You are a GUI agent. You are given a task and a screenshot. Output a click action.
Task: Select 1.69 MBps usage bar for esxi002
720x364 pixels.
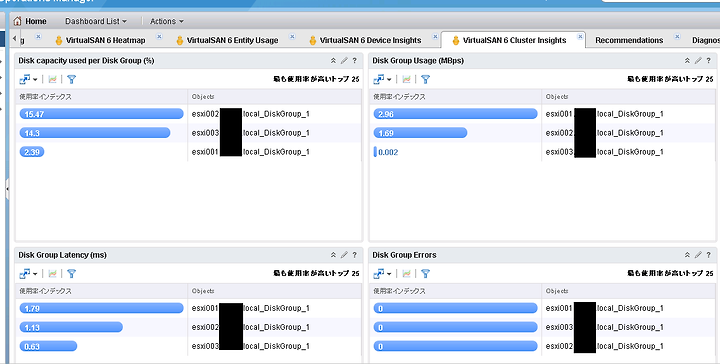pyautogui.click(x=420, y=133)
